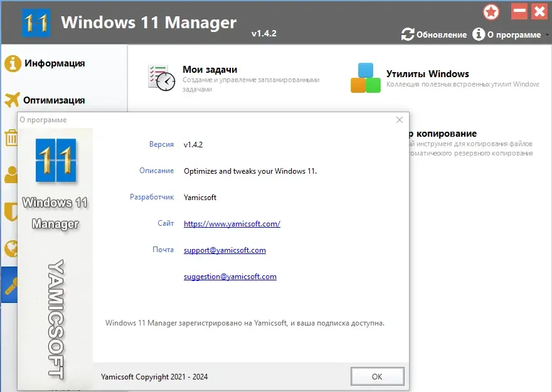Open Мои задачи task scheduler icon
552x392 pixels.
coord(161,78)
